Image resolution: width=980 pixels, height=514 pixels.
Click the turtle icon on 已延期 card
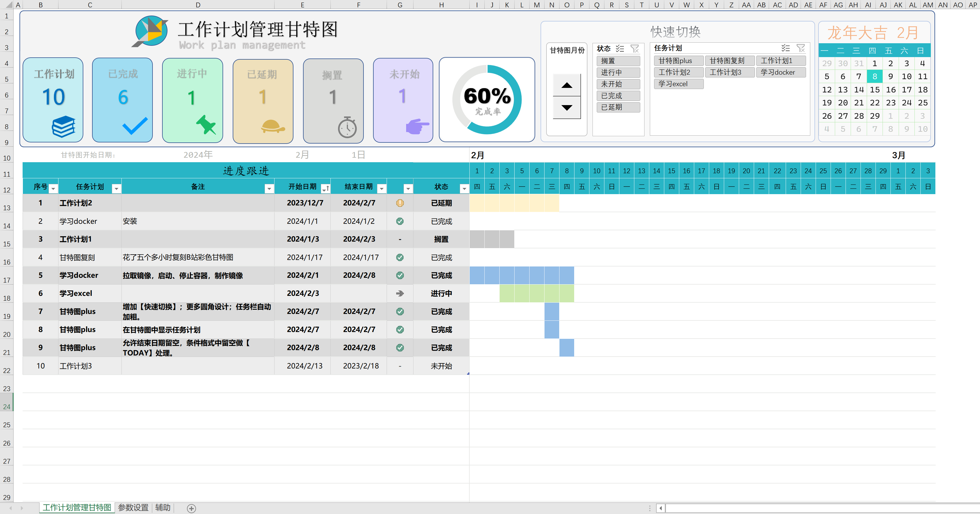272,126
